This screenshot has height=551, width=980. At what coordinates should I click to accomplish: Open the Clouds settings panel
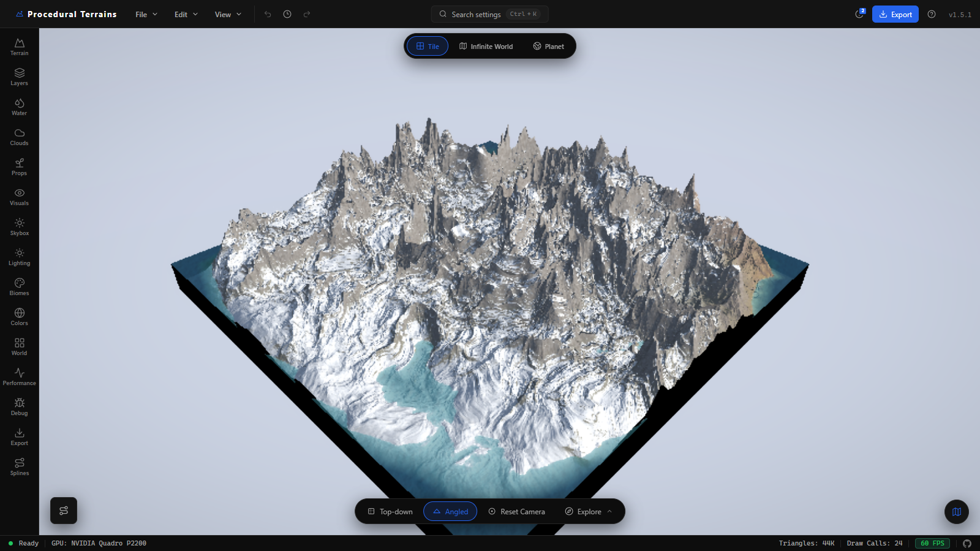(x=19, y=137)
